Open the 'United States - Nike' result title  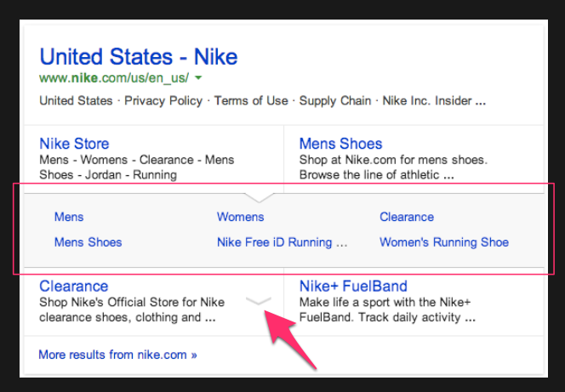tap(139, 57)
